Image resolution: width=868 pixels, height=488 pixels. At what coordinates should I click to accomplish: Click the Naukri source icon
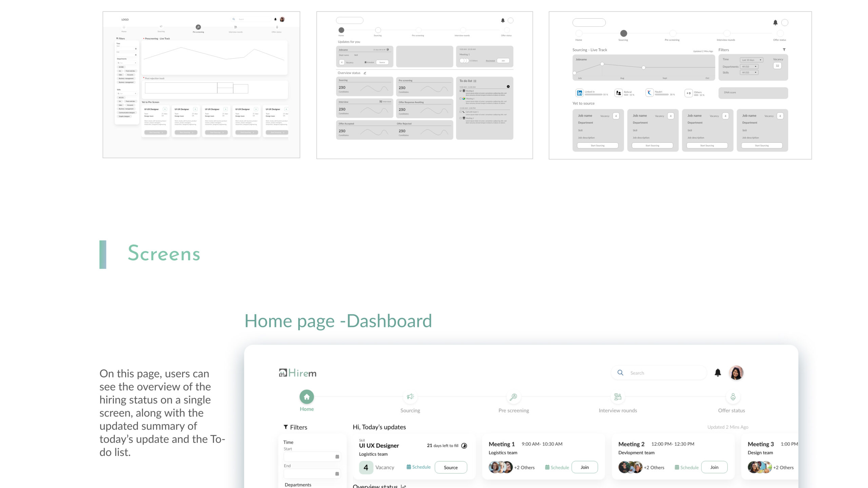tap(649, 93)
